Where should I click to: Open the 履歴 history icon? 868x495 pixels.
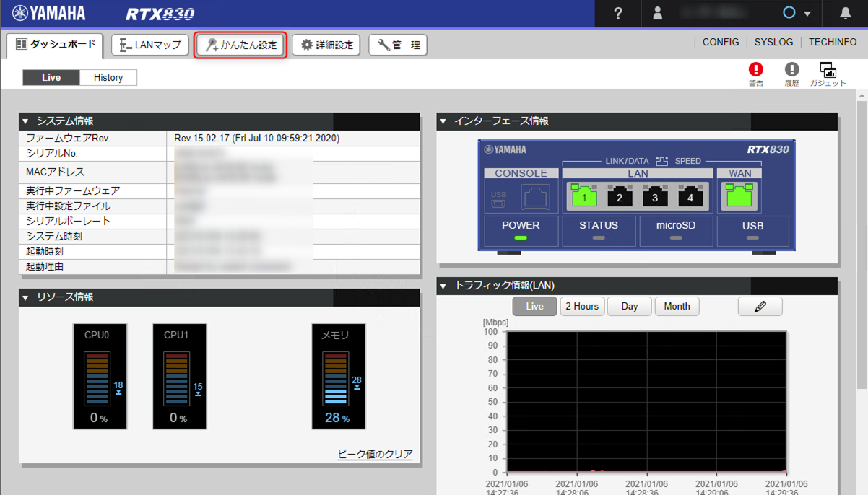[792, 74]
